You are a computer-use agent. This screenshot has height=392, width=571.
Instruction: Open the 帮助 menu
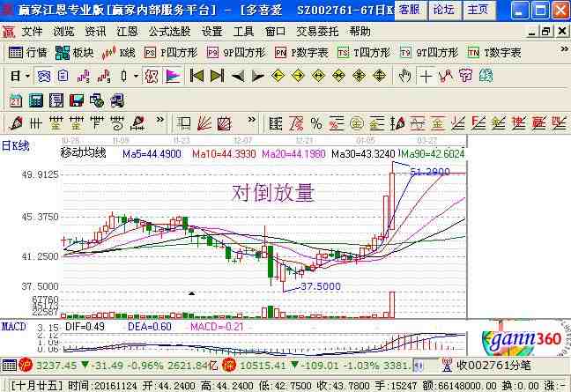[360, 32]
